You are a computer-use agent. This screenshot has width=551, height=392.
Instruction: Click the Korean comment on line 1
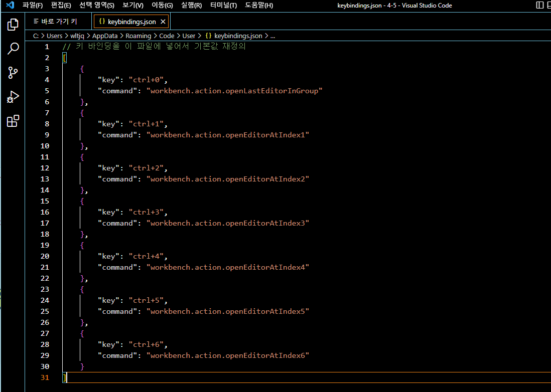point(154,47)
